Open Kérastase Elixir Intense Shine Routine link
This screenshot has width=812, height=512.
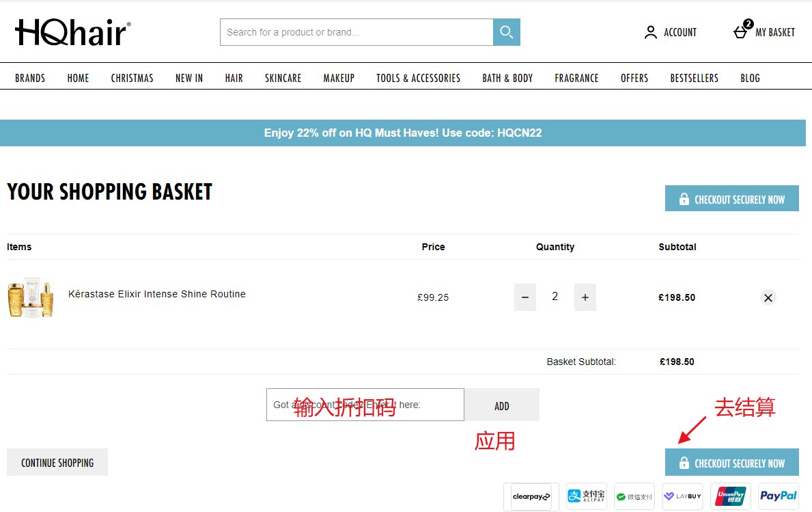[157, 294]
